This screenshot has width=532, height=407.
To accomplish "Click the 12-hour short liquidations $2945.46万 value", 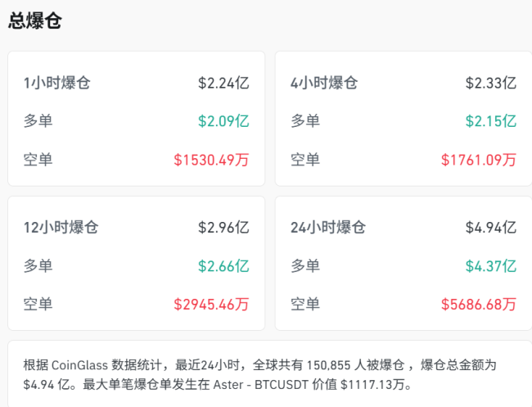I will point(211,305).
